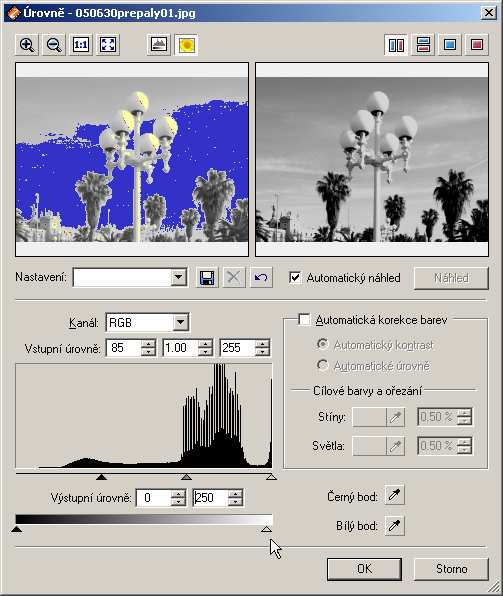503x596 pixels.
Task: Disable the Automatický náhled checkbox
Action: pos(295,277)
